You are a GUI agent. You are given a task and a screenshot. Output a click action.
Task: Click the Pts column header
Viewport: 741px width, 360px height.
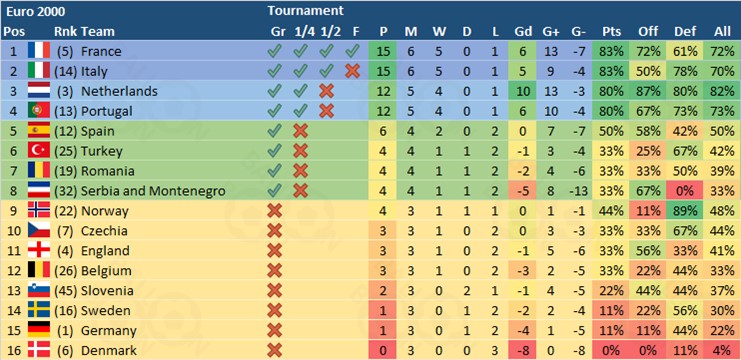click(612, 31)
